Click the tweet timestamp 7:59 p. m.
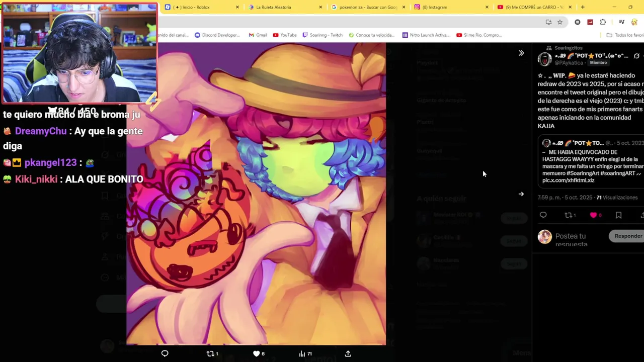Image resolution: width=644 pixels, height=362 pixels. coord(550,198)
